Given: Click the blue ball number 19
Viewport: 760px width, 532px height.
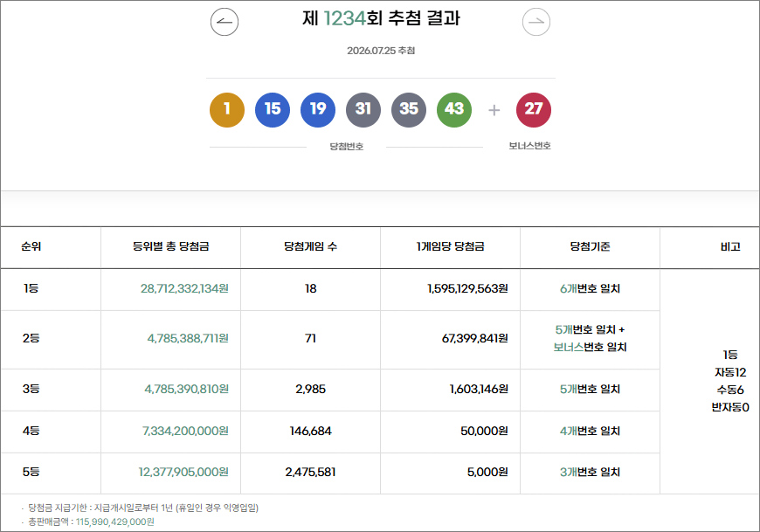Looking at the screenshot, I should click(318, 110).
